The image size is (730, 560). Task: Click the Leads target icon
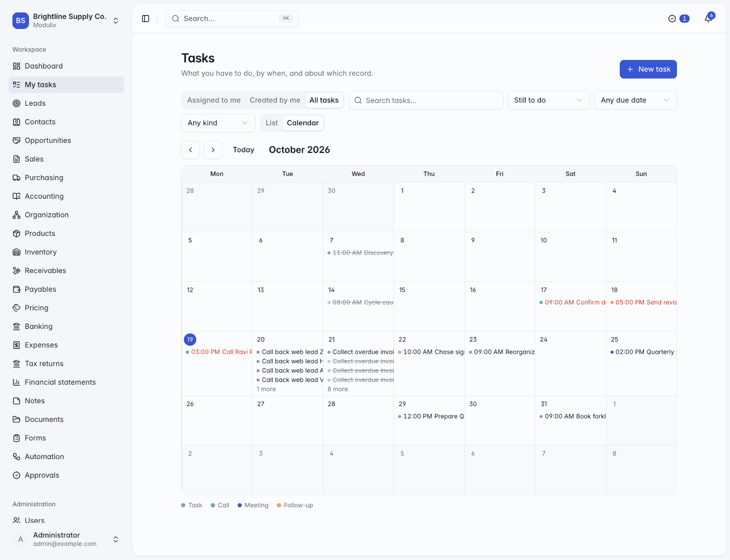(16, 103)
